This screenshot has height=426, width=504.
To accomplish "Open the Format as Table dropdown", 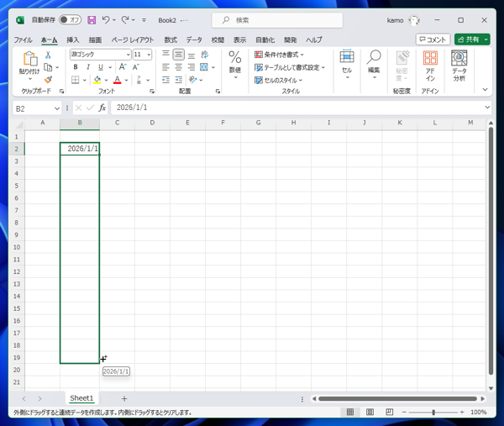I will [x=289, y=67].
